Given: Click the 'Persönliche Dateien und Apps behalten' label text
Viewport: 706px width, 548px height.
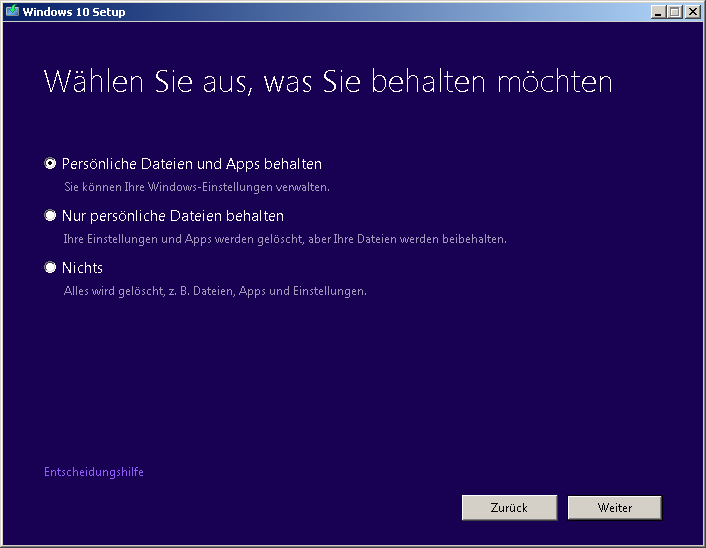Looking at the screenshot, I should (x=191, y=164).
